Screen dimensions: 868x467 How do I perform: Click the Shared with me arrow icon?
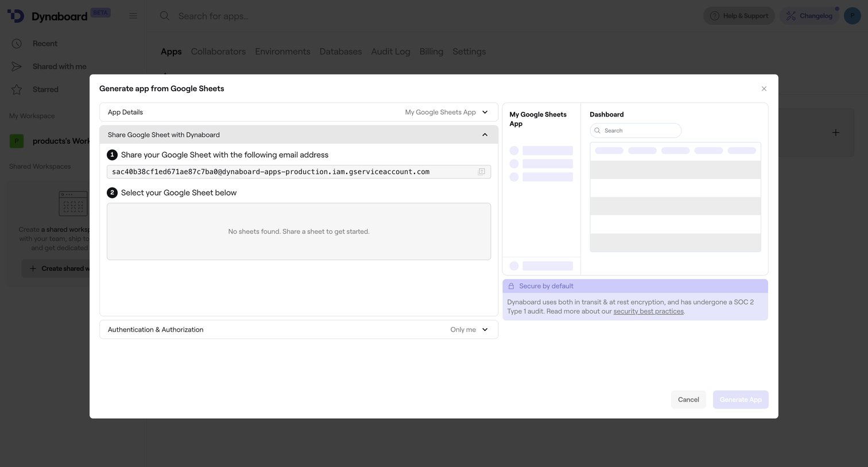tap(17, 67)
